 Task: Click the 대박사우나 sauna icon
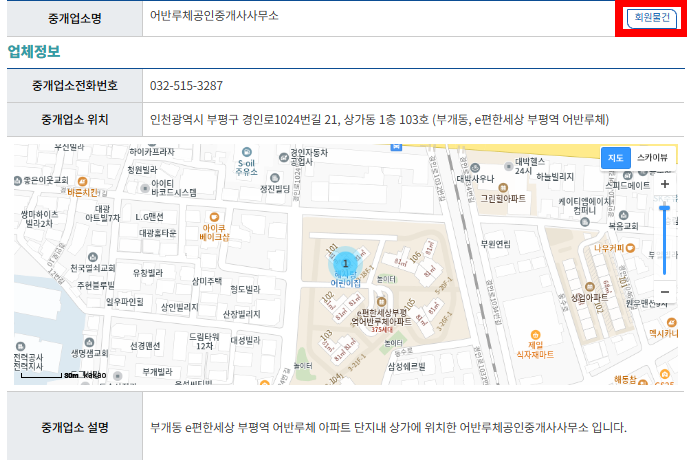click(475, 168)
